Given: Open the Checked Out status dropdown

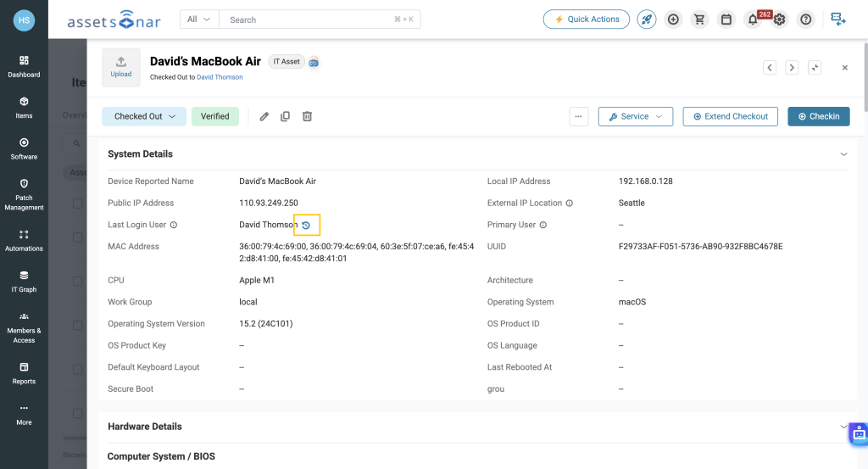Looking at the screenshot, I should pyautogui.click(x=144, y=116).
